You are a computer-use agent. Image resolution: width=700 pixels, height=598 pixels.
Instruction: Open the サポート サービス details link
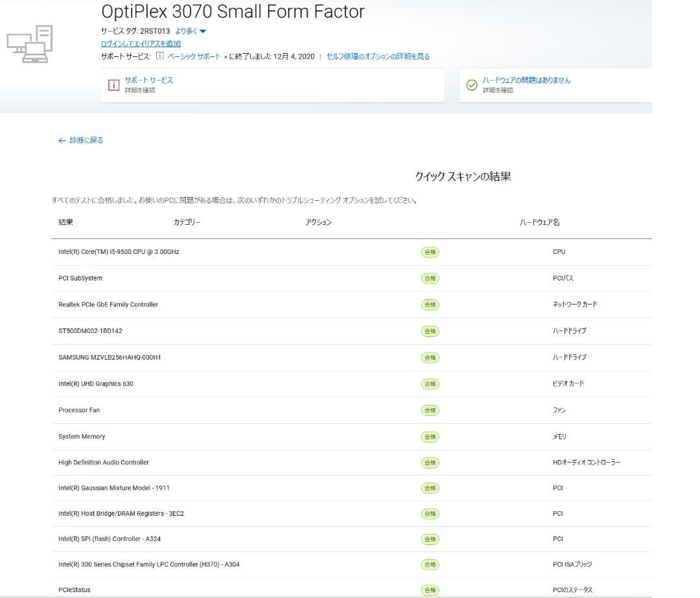pos(148,80)
